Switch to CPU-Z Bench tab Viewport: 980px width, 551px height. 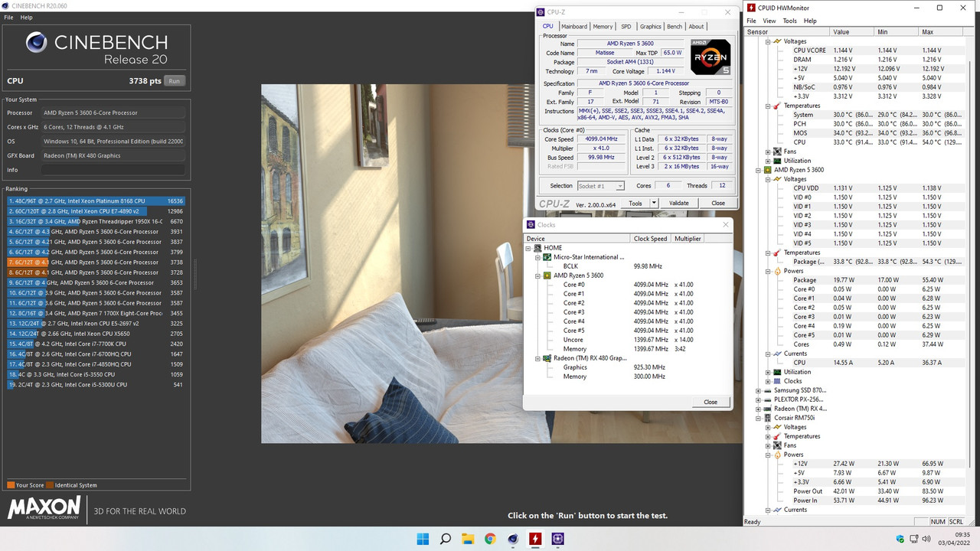click(675, 26)
